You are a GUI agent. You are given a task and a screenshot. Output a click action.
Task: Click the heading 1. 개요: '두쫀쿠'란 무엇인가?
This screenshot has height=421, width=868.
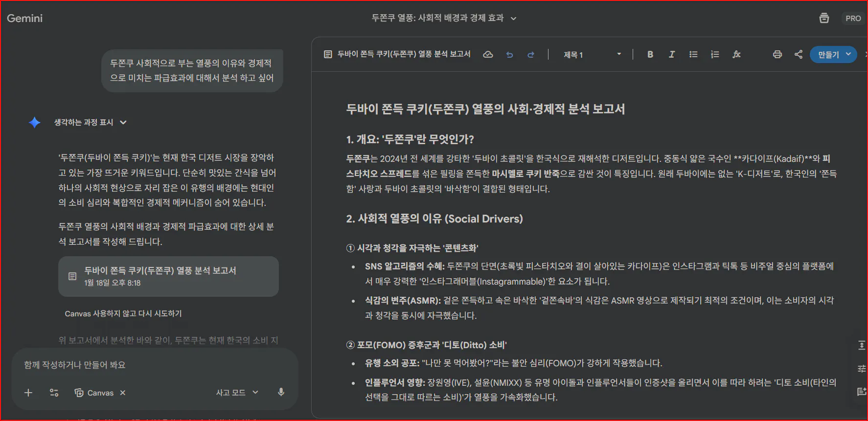pyautogui.click(x=410, y=139)
